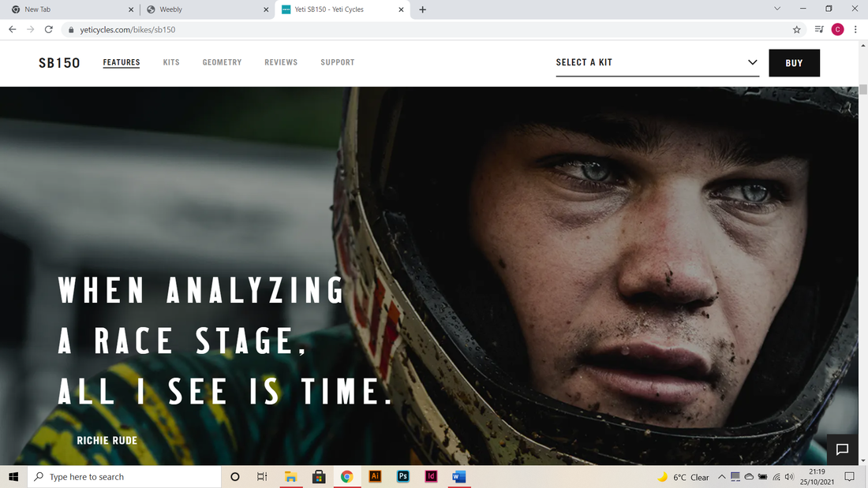Image resolution: width=868 pixels, height=488 pixels.
Task: Open the tab search chevron in Chrome
Action: tap(777, 9)
